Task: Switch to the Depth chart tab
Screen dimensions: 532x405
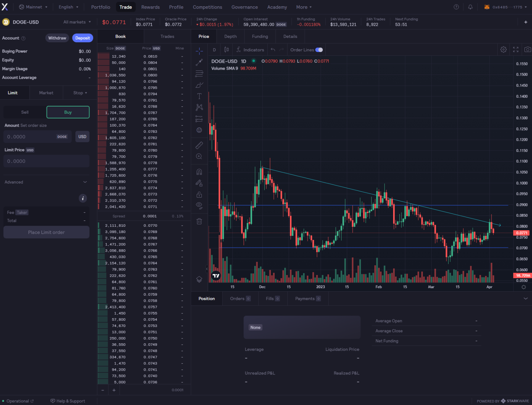Action: [x=230, y=36]
